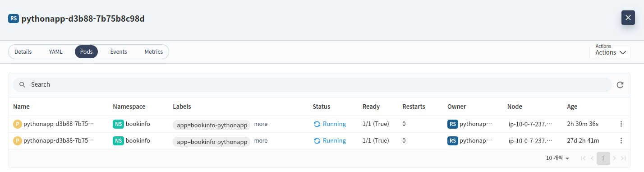Viewport: 644px width, 172px height.
Task: Open the pod name aged 27d 2h 41m
Action: coord(59,141)
